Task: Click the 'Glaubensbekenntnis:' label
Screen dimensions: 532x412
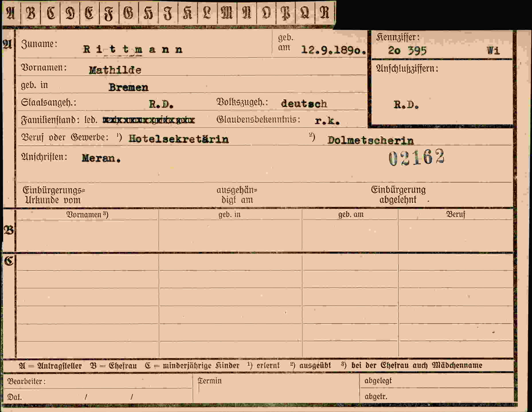Action: coord(258,119)
